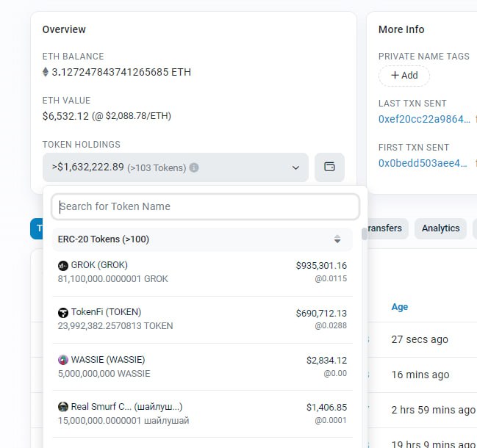Open last txn 0xef20cc22a9864... link

(x=424, y=119)
